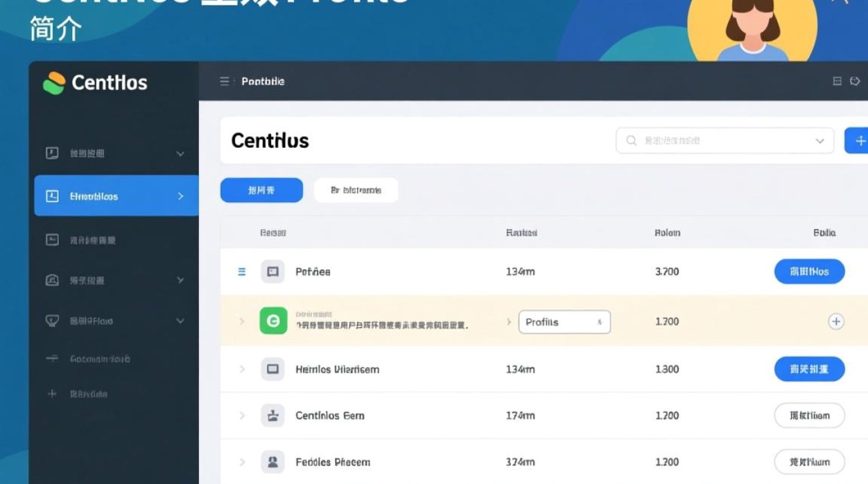Click the square window icon in the top bar
Screen dimensions: 868x484
point(837,81)
